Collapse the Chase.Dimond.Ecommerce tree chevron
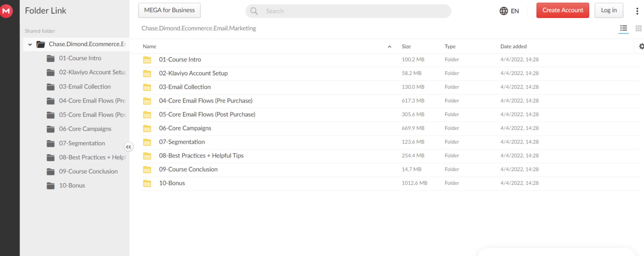644x256 pixels. (30, 44)
